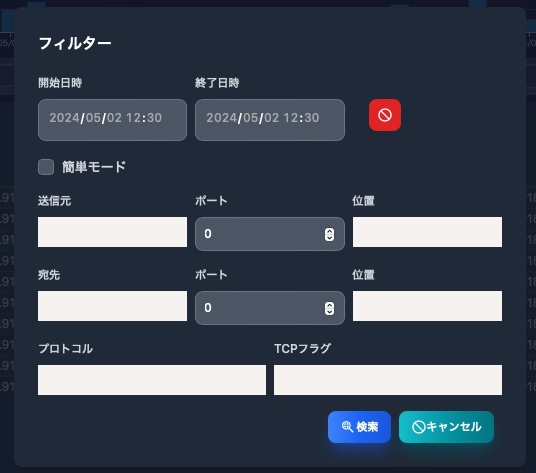Screen dimensions: 536x473
Task: Decrement the 宛先 port stepper down arrow
Action: pos(329,311)
